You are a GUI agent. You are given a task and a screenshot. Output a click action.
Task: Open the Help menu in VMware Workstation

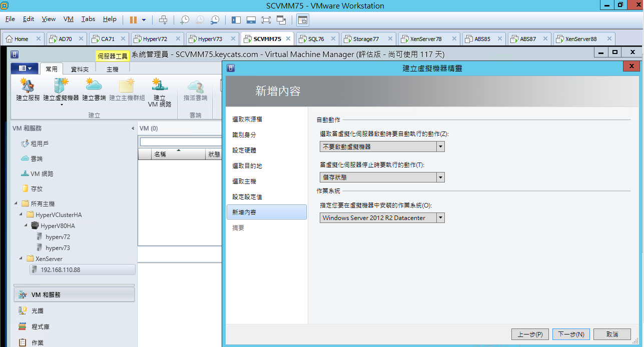[x=110, y=19]
